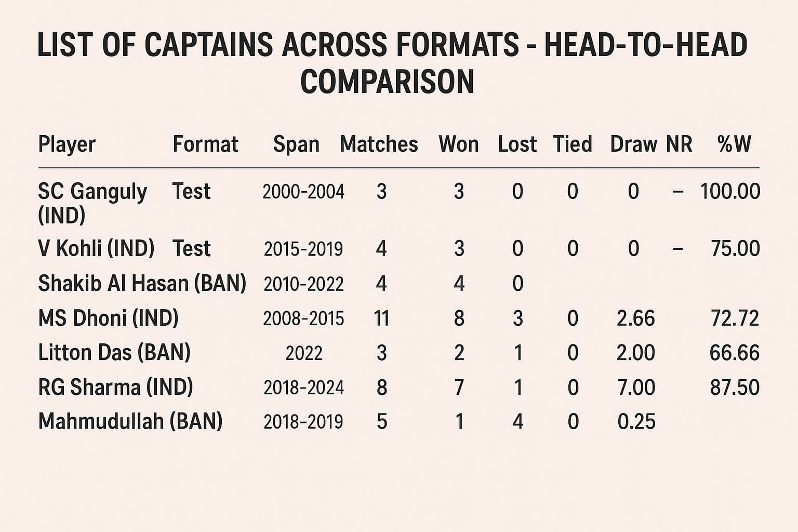
Task: Click the Span column header
Action: tap(296, 144)
